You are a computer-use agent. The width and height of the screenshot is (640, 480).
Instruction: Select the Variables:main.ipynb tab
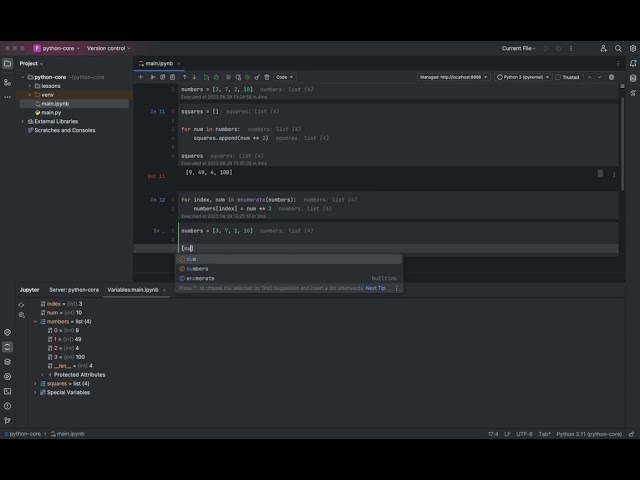[x=133, y=290]
